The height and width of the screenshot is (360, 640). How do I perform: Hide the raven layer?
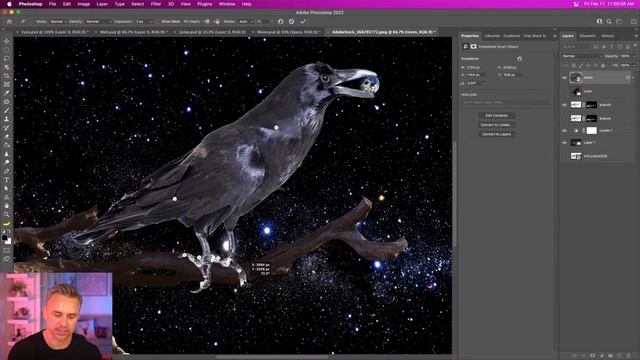(564, 78)
